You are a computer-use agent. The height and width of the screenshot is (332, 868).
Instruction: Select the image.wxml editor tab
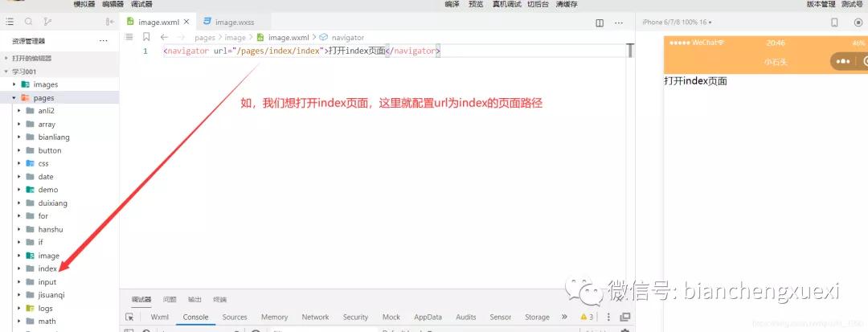click(158, 23)
